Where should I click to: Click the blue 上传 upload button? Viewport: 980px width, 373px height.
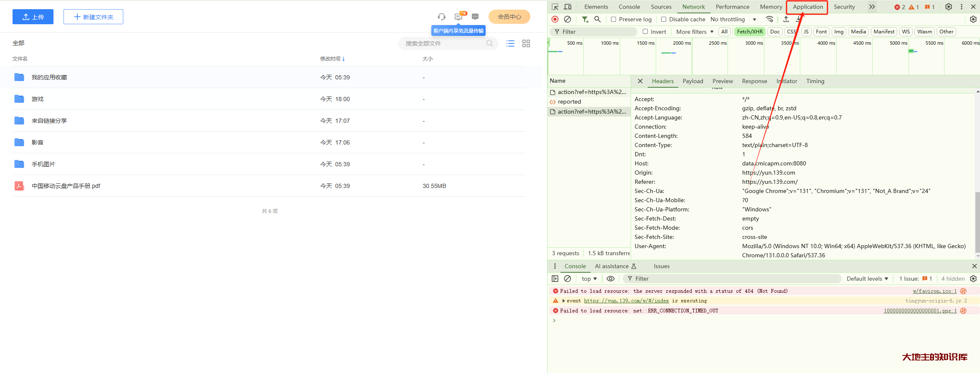(33, 17)
